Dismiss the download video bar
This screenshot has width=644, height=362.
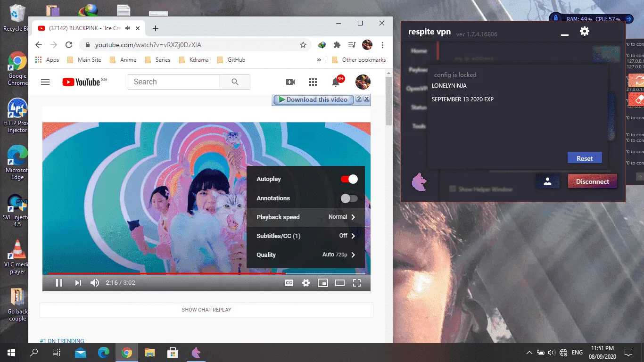click(367, 99)
